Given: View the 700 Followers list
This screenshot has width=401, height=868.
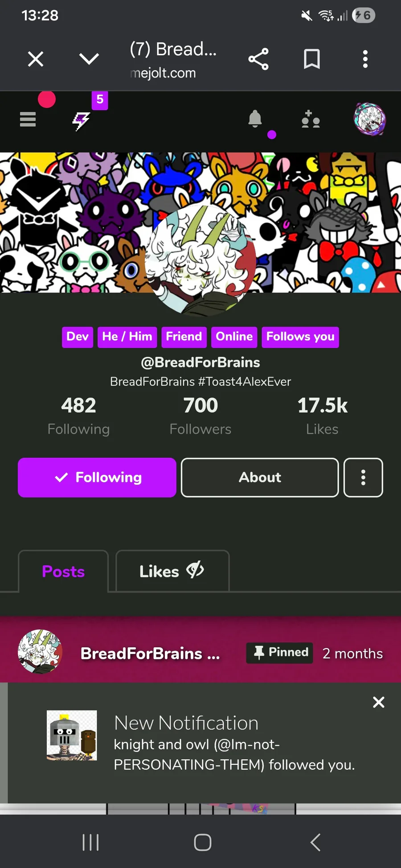Looking at the screenshot, I should (200, 416).
